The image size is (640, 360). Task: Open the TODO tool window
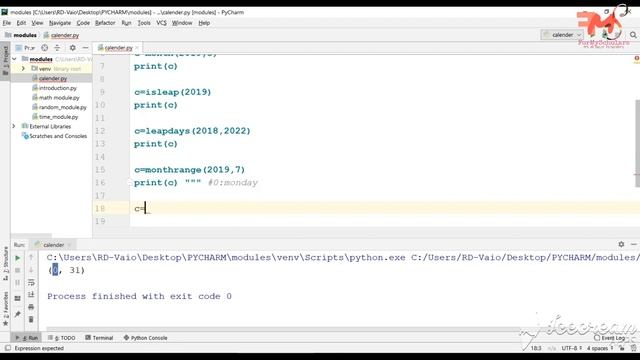tap(62, 338)
